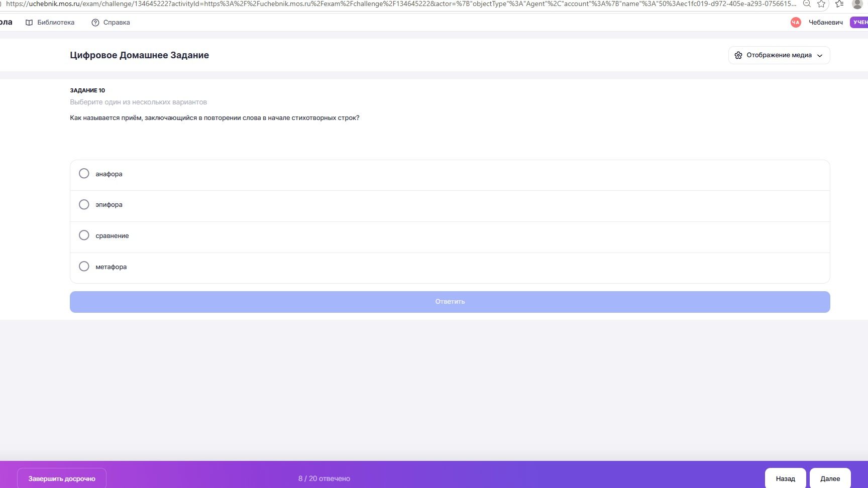Screen dimensions: 868x488
Task: Open the Справка menu item
Action: pyautogui.click(x=111, y=23)
